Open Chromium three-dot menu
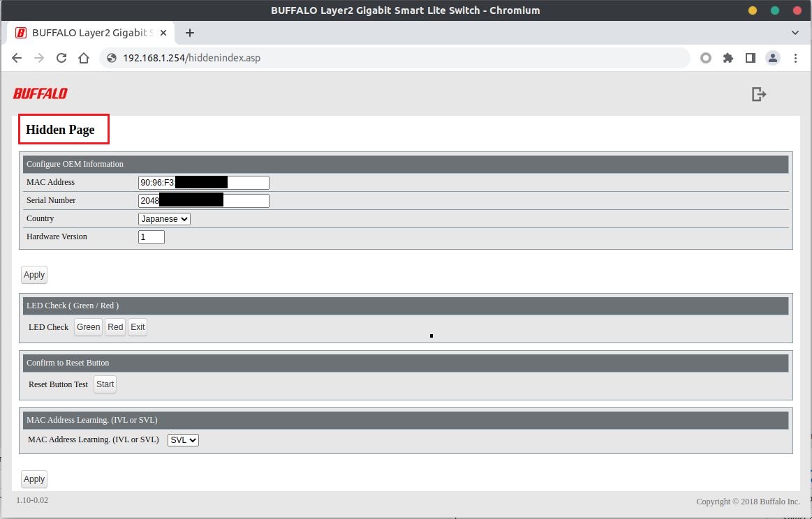The height and width of the screenshot is (519, 812). click(x=795, y=58)
